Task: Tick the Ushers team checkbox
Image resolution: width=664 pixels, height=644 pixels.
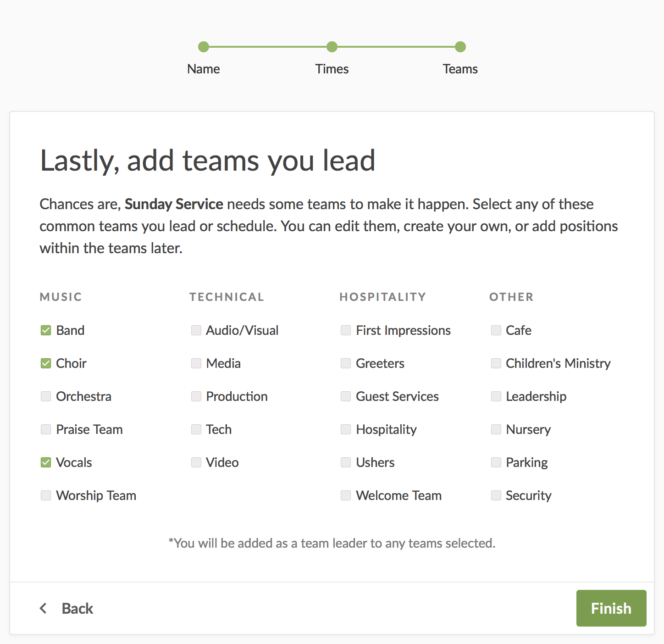Action: coord(346,462)
